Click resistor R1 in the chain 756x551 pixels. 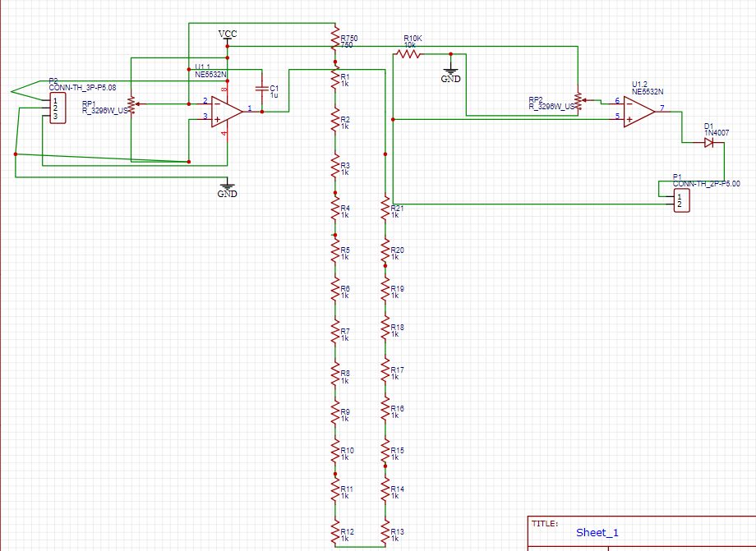pos(334,80)
